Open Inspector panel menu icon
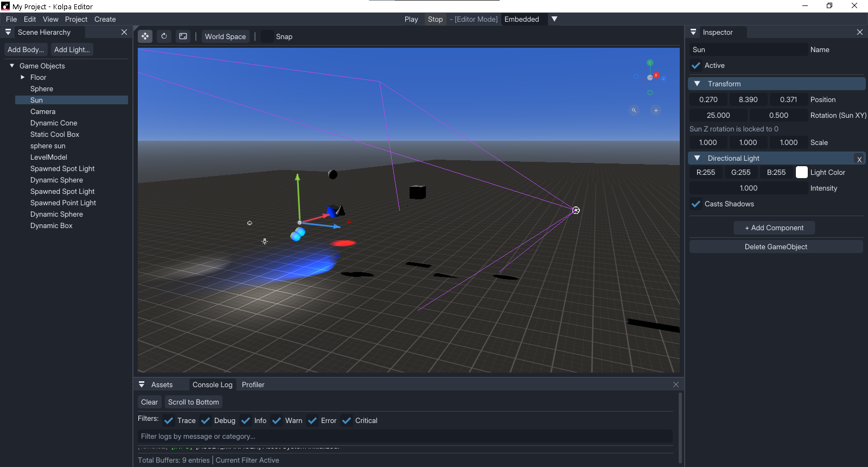The width and height of the screenshot is (868, 467). coord(693,32)
